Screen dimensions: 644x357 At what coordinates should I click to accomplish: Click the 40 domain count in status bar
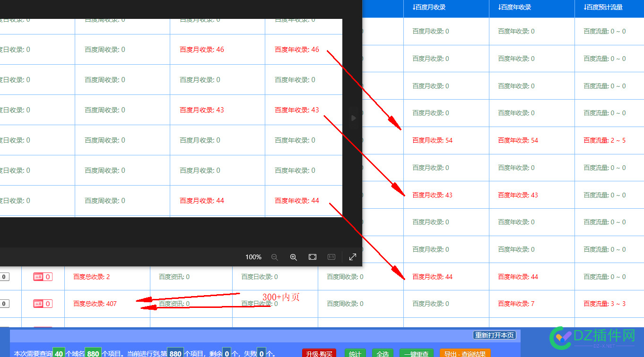(59, 353)
